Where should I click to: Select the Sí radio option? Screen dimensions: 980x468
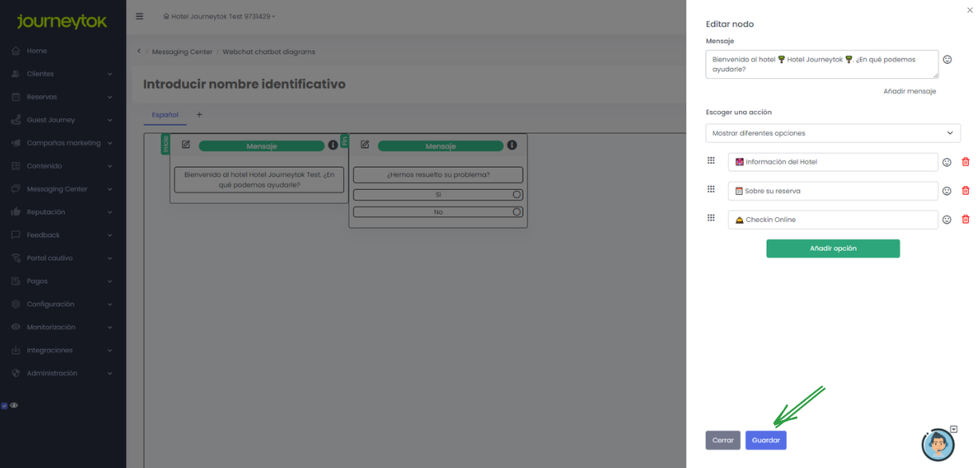click(517, 194)
